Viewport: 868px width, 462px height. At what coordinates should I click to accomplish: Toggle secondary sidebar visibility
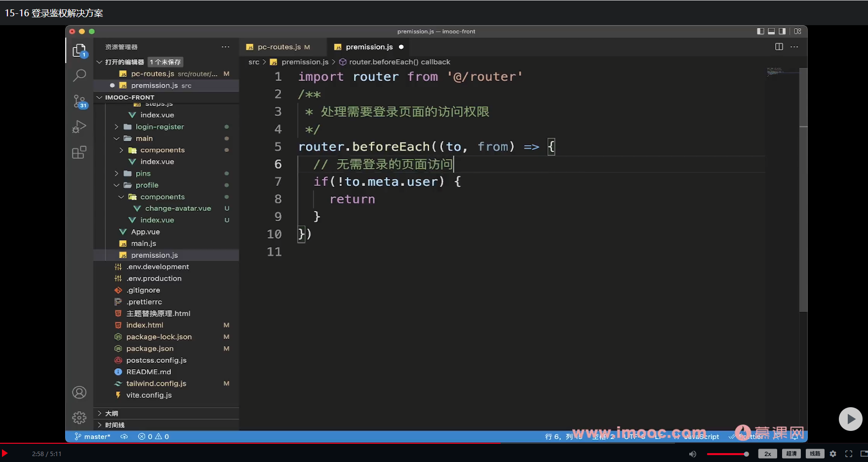point(782,31)
